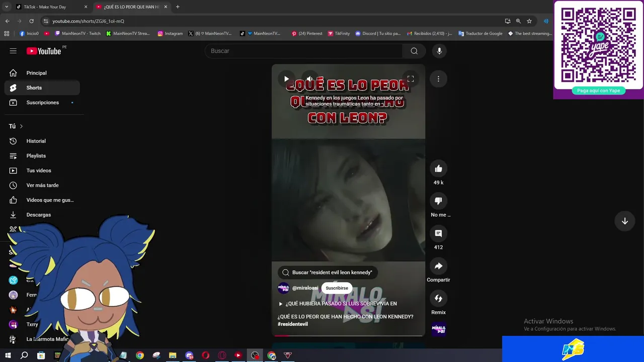Image resolution: width=644 pixels, height=362 pixels.
Task: Open the Discord bookmark
Action: (x=377, y=34)
